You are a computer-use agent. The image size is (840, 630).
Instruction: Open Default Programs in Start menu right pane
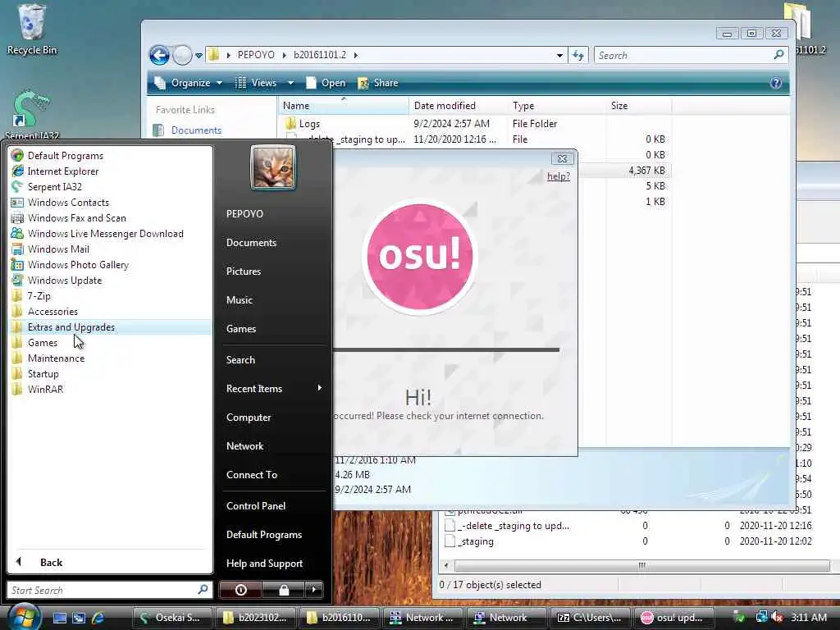click(264, 535)
